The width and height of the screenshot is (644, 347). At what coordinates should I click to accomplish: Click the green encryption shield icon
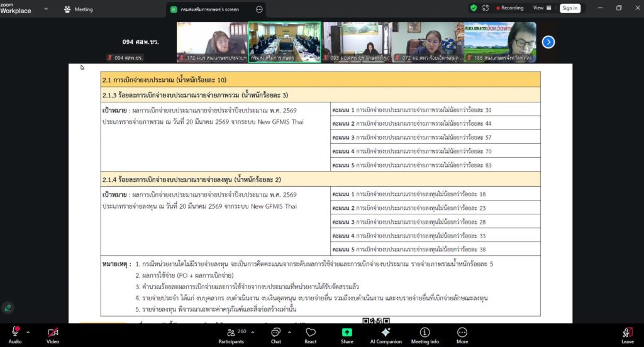[x=474, y=8]
